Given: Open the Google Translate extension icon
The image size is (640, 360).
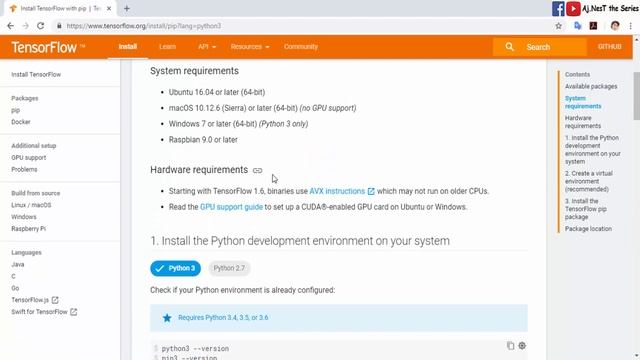Looking at the screenshot, I should (x=577, y=26).
